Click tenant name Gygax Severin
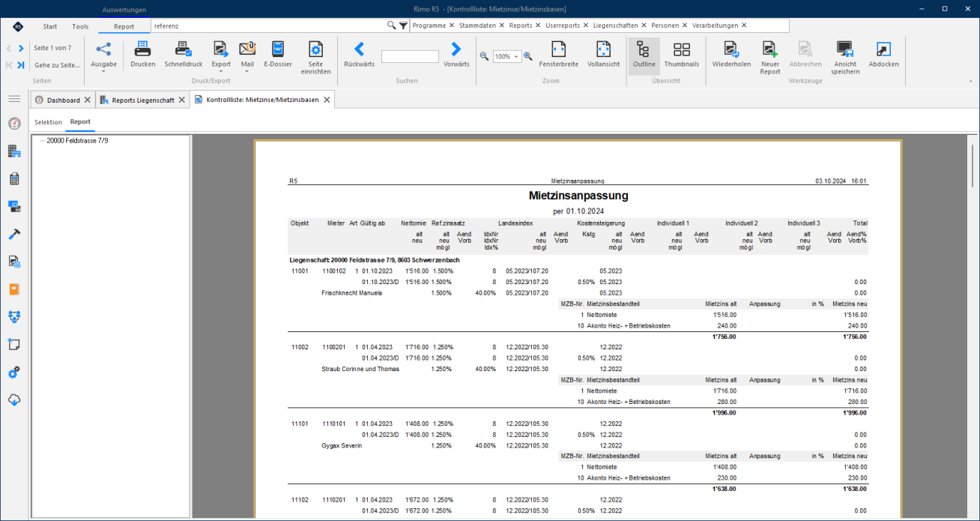This screenshot has width=980, height=521. [x=342, y=446]
